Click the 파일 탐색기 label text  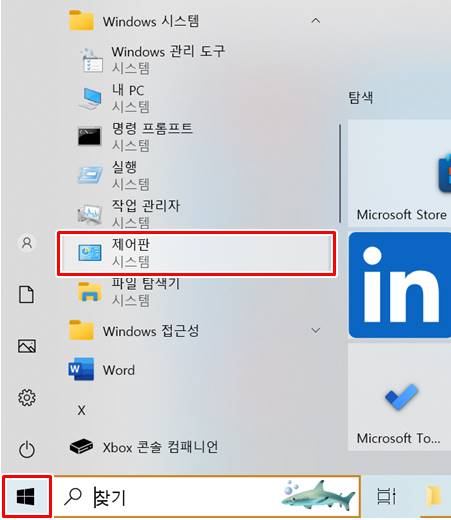click(x=146, y=283)
